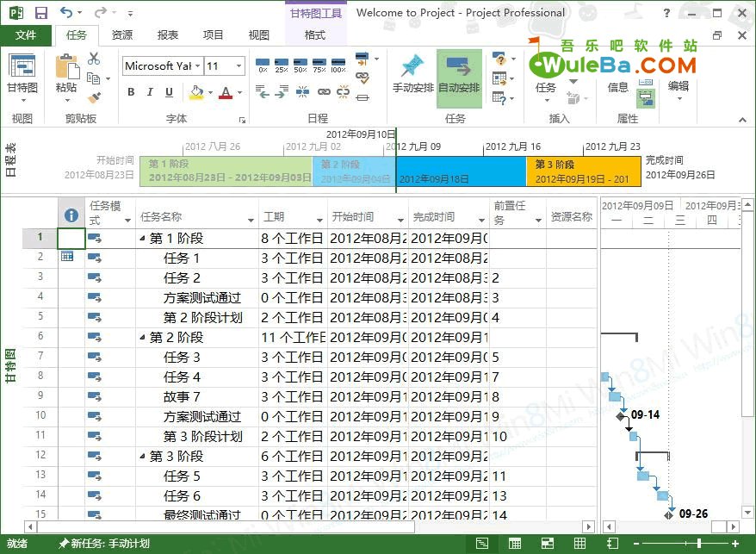Image resolution: width=756 pixels, height=554 pixels.
Task: Mark task 50% complete
Action: coord(301,65)
